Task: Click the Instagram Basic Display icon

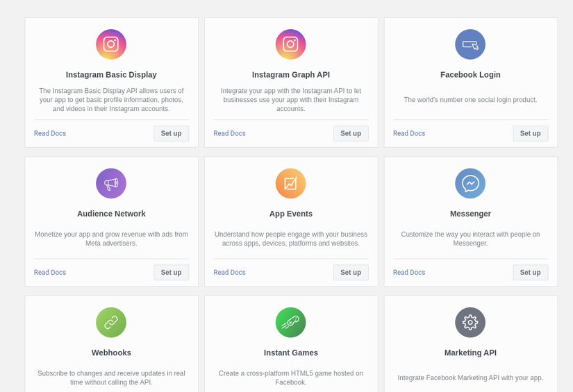Action: 111,44
